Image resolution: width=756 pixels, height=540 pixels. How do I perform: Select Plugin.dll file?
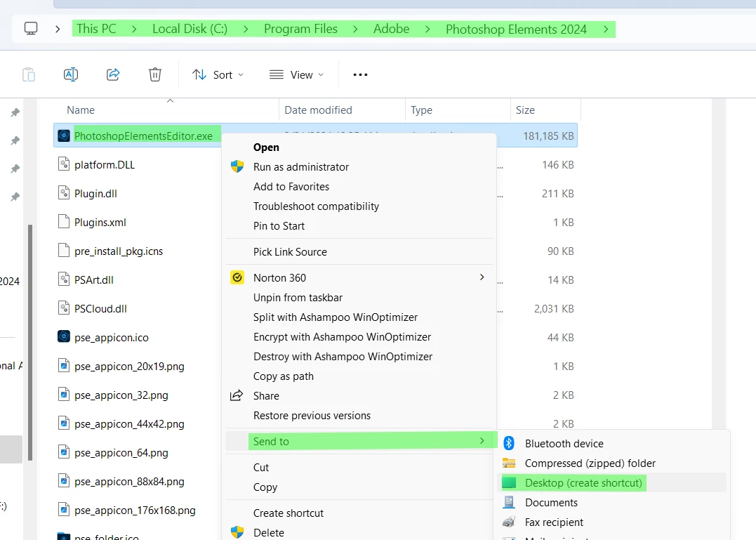pos(95,194)
